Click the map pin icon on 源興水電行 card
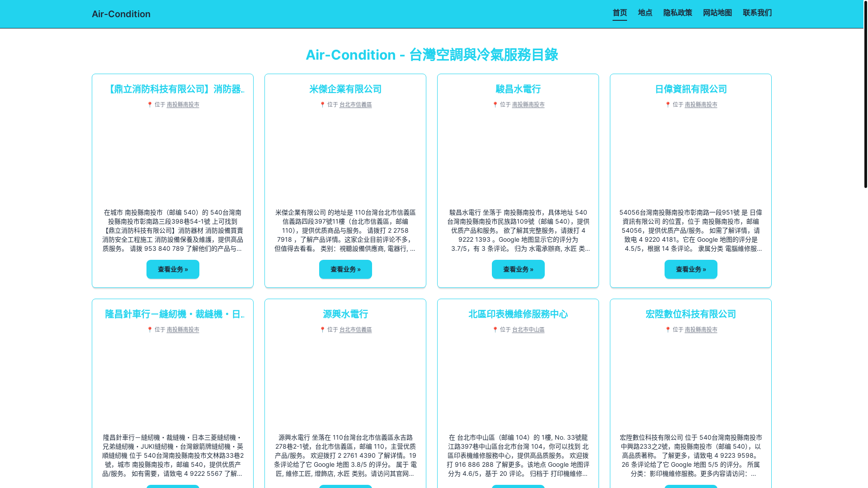The height and width of the screenshot is (488, 868). pyautogui.click(x=322, y=329)
